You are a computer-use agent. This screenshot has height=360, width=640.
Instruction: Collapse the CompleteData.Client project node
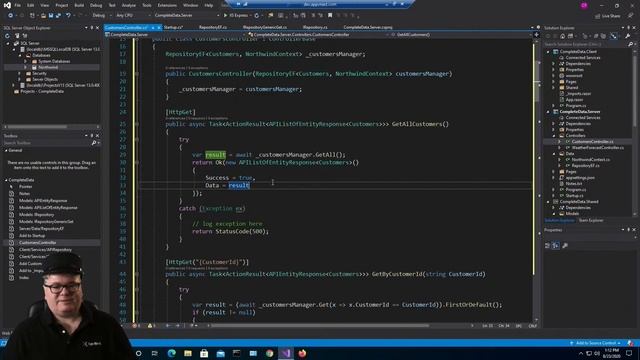coord(548,52)
